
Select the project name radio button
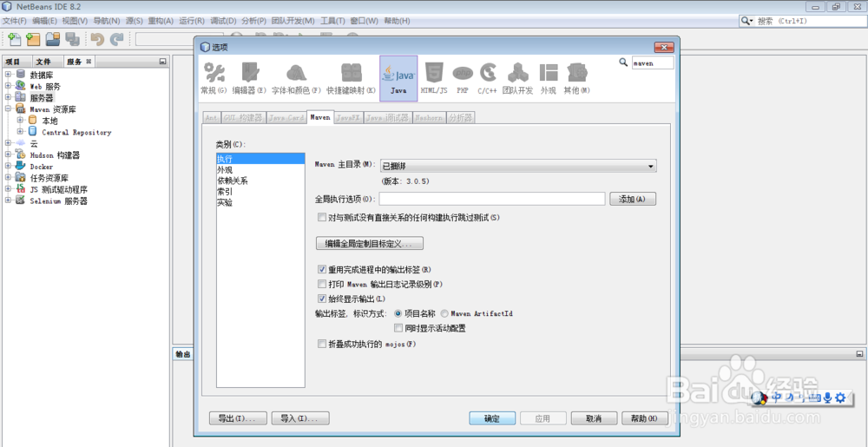pos(398,313)
